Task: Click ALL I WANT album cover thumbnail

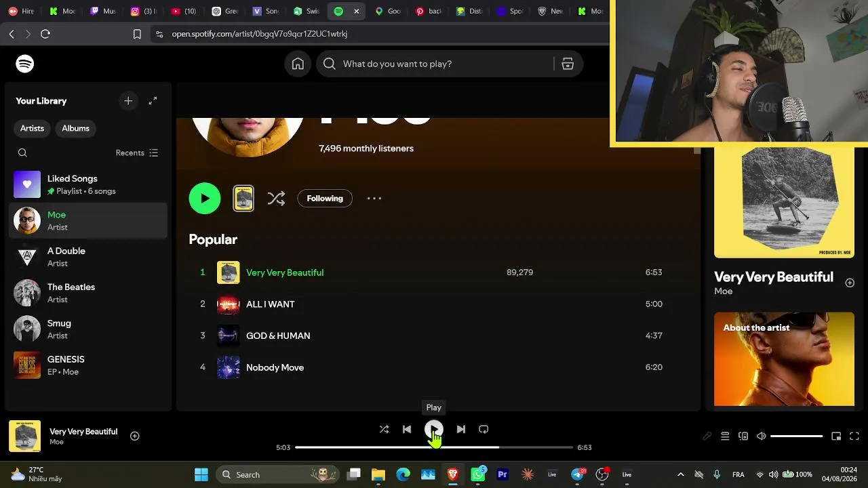Action: point(229,304)
